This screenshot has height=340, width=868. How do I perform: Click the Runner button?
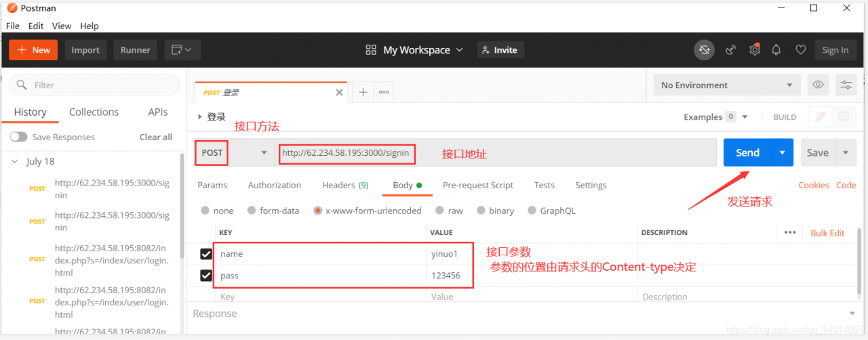[136, 50]
